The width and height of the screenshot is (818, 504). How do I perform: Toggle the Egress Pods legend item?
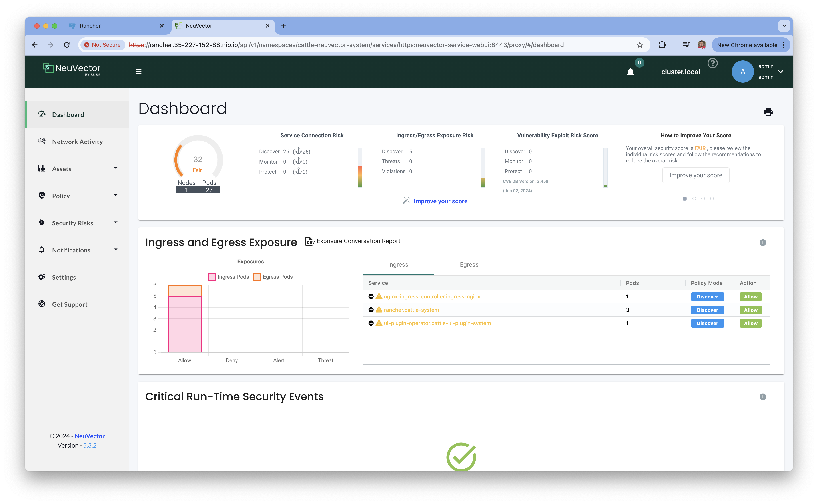[x=273, y=277]
